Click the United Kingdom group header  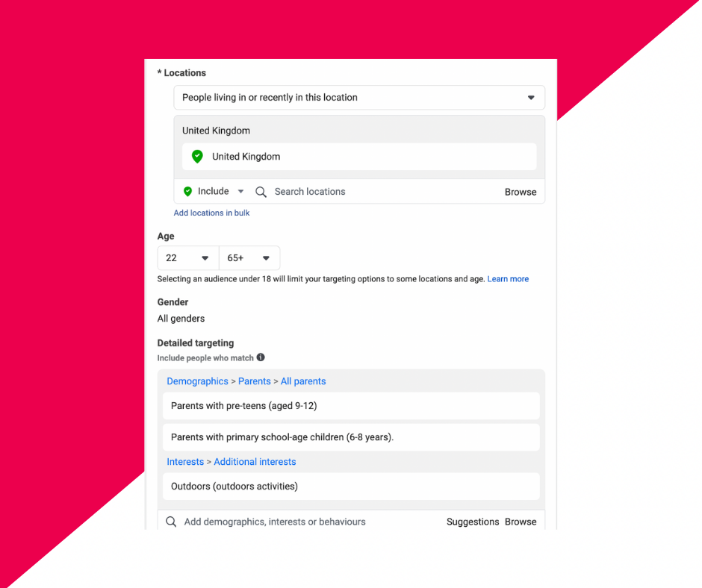(x=217, y=131)
